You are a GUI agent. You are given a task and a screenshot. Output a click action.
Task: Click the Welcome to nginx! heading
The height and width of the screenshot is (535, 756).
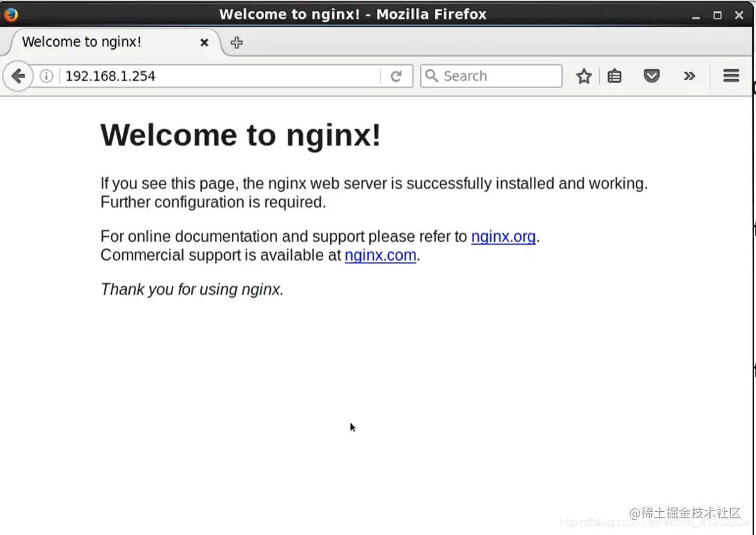click(x=241, y=135)
